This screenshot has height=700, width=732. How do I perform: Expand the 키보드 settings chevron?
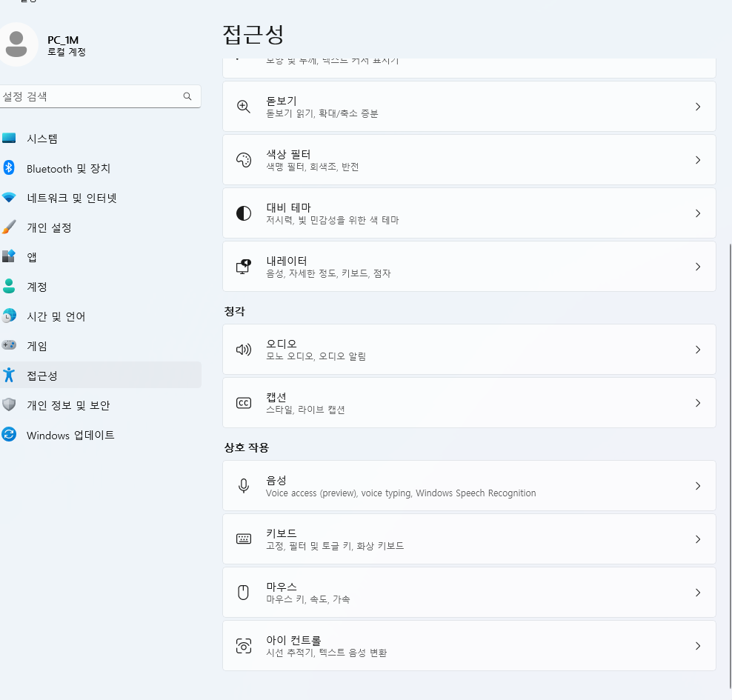pyautogui.click(x=698, y=539)
